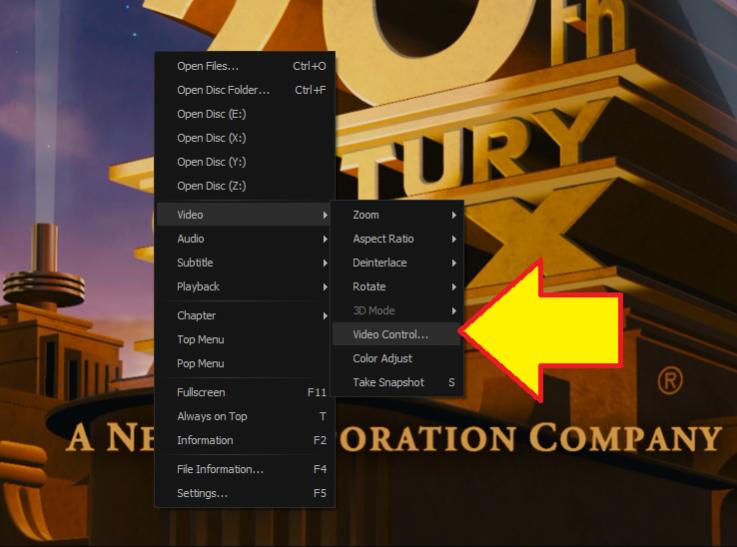Expand the Audio submenu
This screenshot has height=547, width=737.
point(244,239)
